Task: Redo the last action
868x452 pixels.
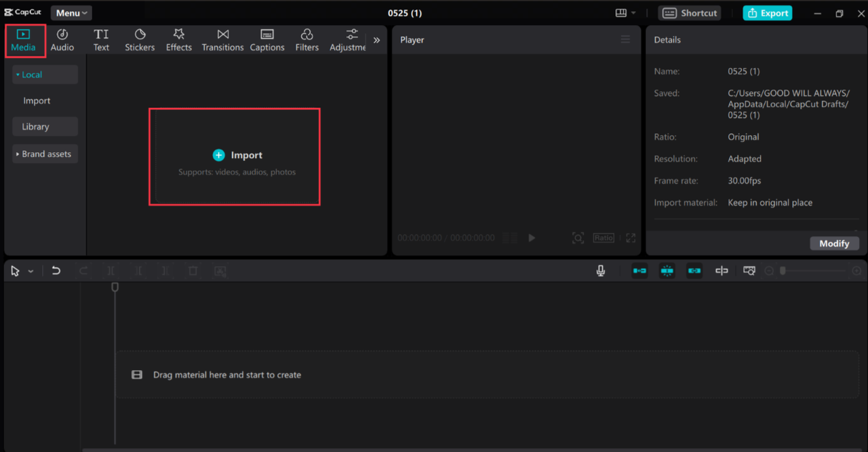Action: pyautogui.click(x=83, y=271)
